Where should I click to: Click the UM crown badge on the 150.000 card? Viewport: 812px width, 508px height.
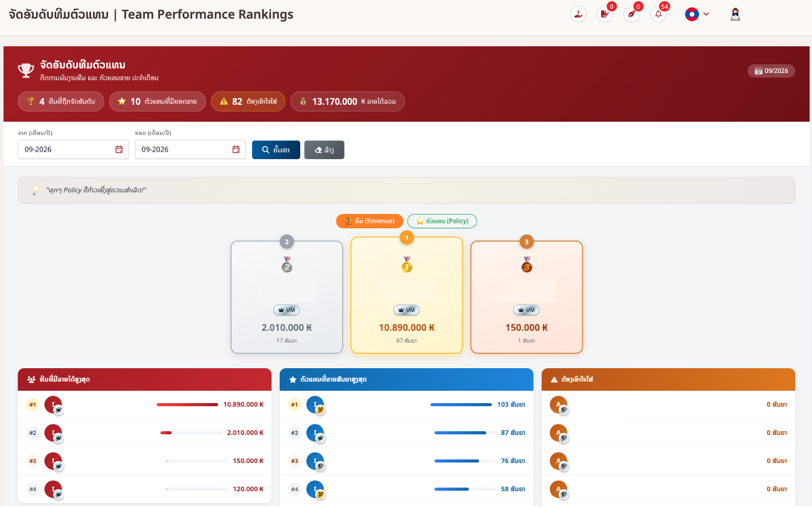pyautogui.click(x=527, y=310)
